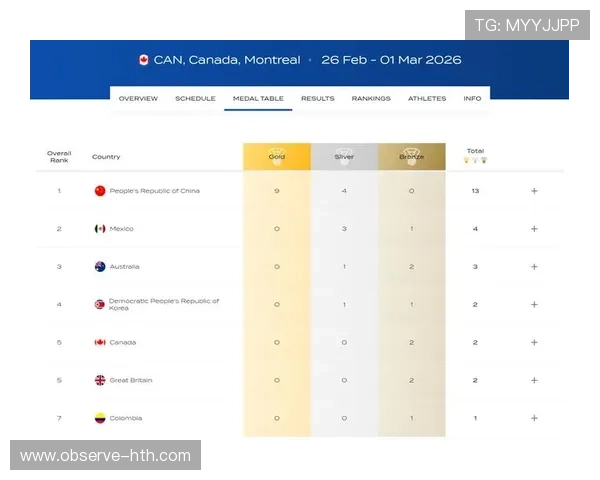600x480 pixels.
Task: Open the Athletes tab
Action: (427, 99)
